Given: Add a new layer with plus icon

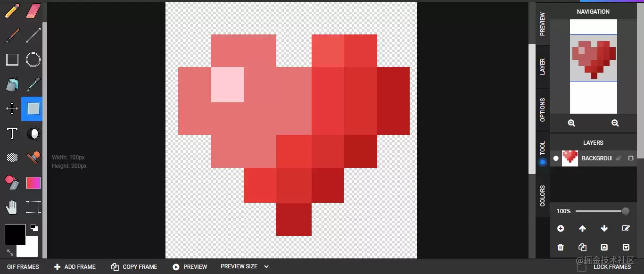Looking at the screenshot, I should [x=561, y=228].
